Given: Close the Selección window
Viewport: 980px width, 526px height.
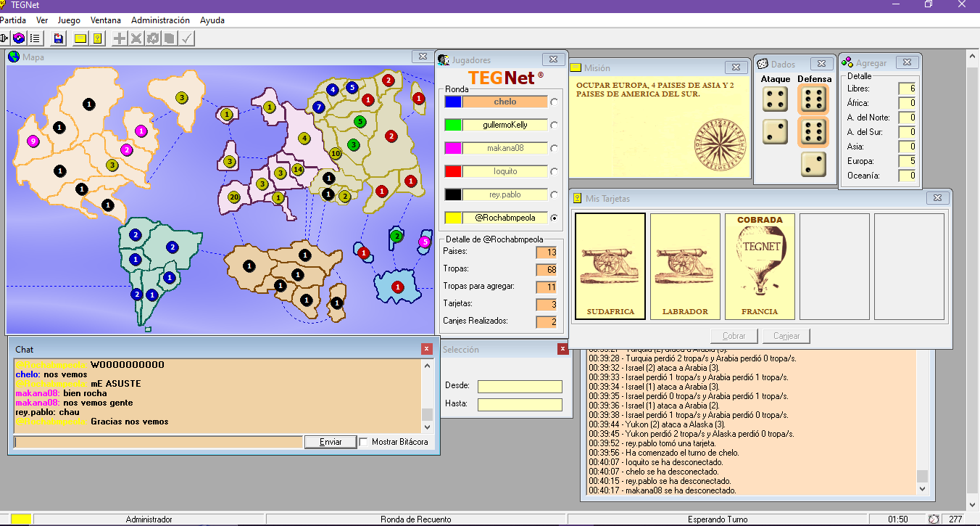Looking at the screenshot, I should click(563, 349).
